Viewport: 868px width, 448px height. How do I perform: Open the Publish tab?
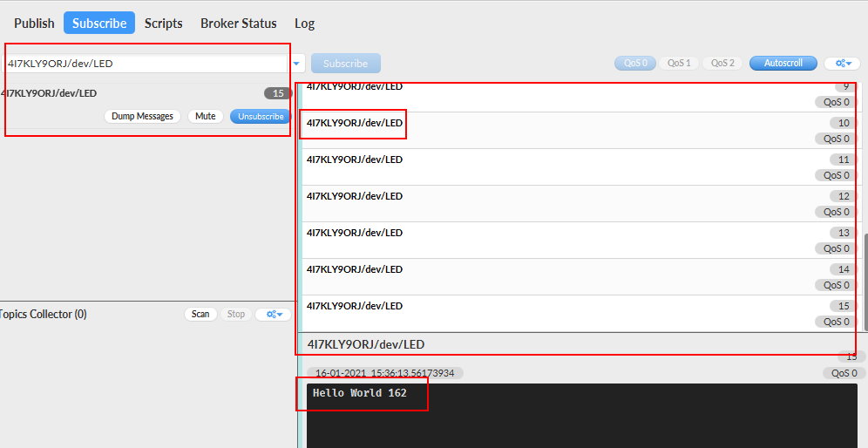pos(34,24)
